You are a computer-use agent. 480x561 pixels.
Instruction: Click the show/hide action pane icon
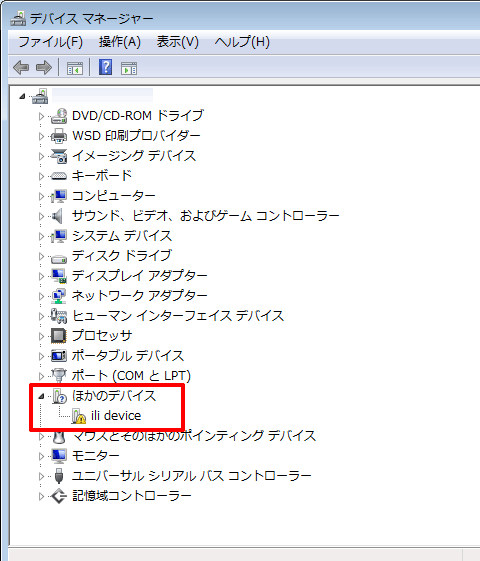(129, 68)
